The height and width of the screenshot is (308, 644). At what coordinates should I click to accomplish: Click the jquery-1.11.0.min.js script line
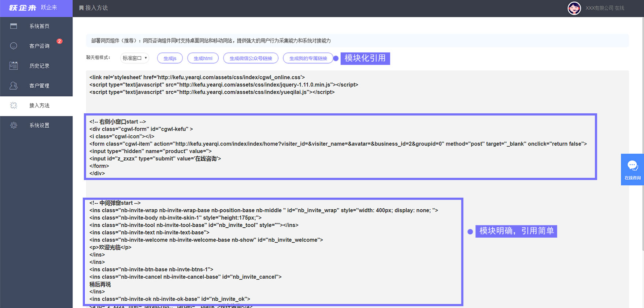pyautogui.click(x=224, y=84)
